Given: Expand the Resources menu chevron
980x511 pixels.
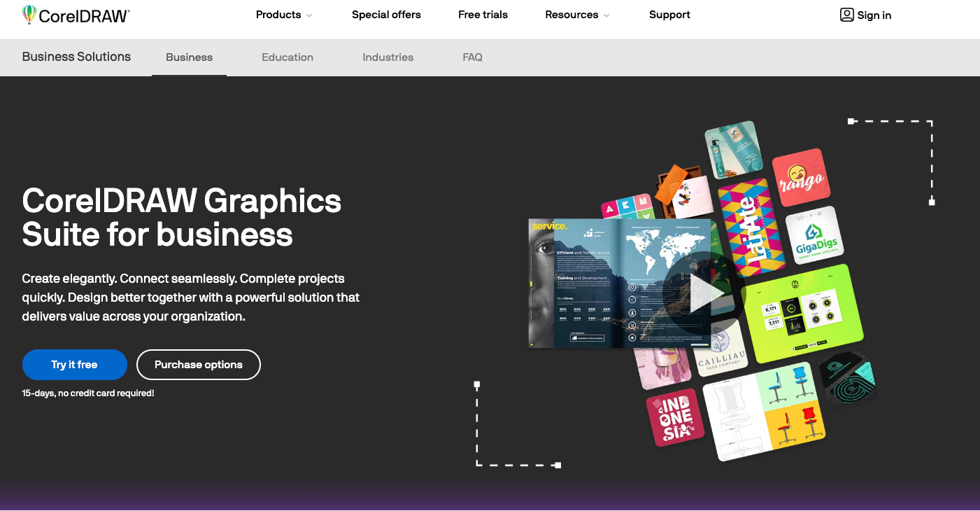Looking at the screenshot, I should click(x=606, y=15).
